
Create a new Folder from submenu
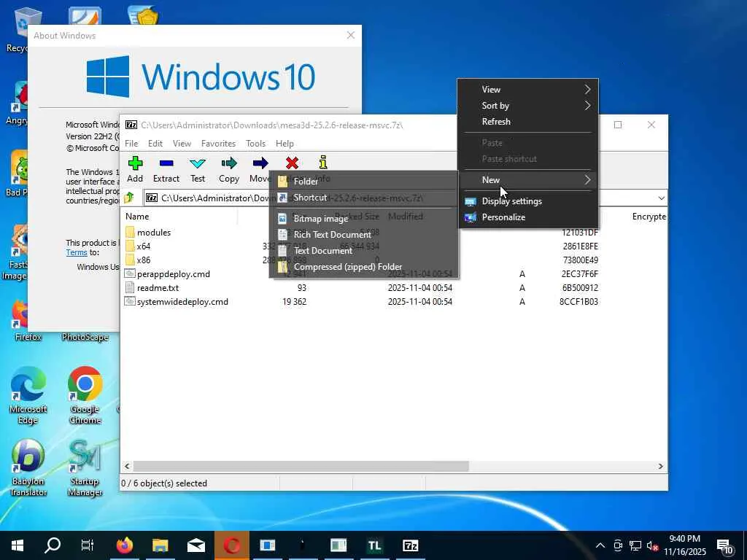tap(363, 181)
